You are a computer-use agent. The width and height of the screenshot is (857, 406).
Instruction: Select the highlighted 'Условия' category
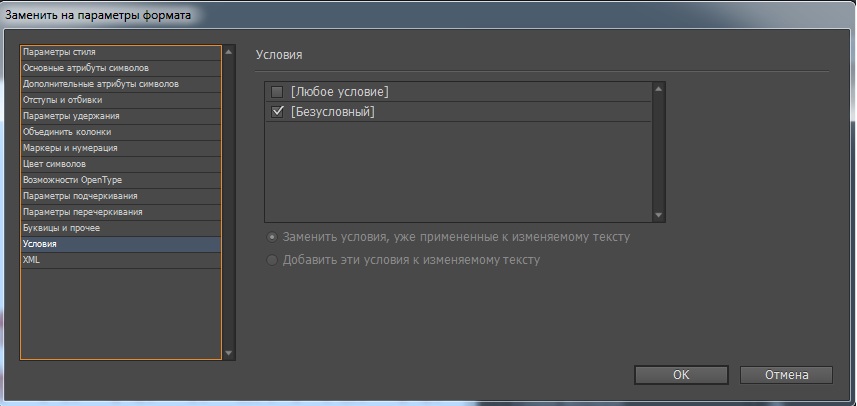coord(121,244)
